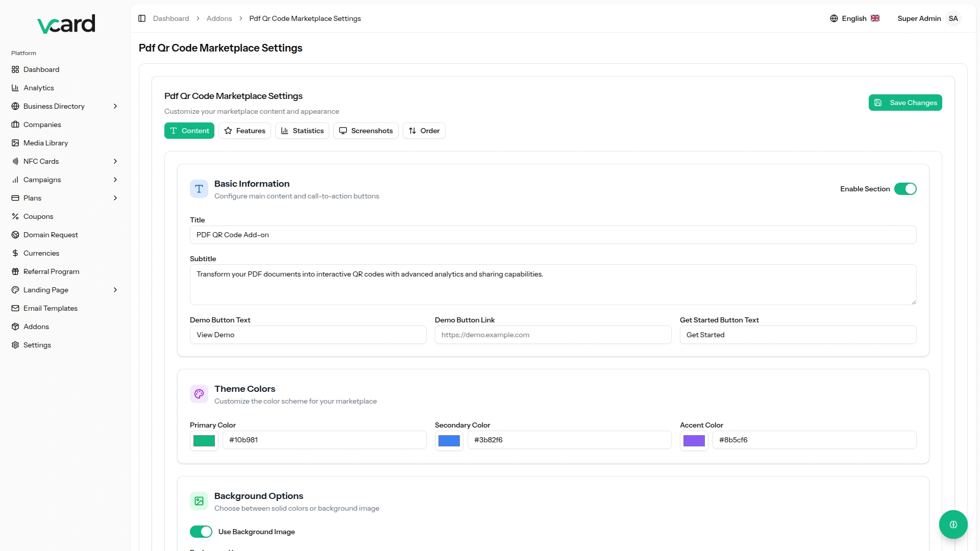The height and width of the screenshot is (551, 980).
Task: Click the vCard logo
Action: 66,24
